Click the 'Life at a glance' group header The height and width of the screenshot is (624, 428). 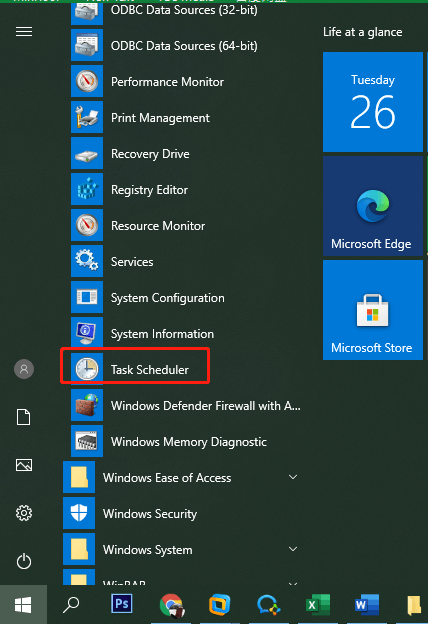coord(362,32)
